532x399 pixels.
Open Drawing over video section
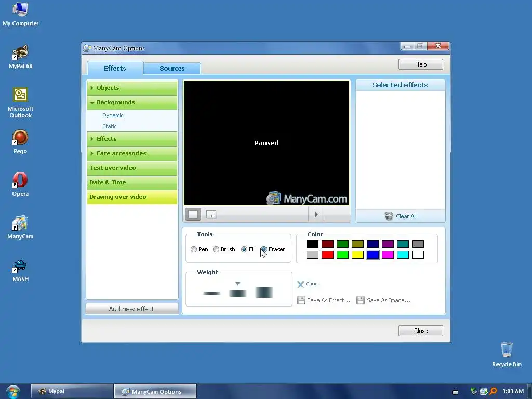coord(132,197)
